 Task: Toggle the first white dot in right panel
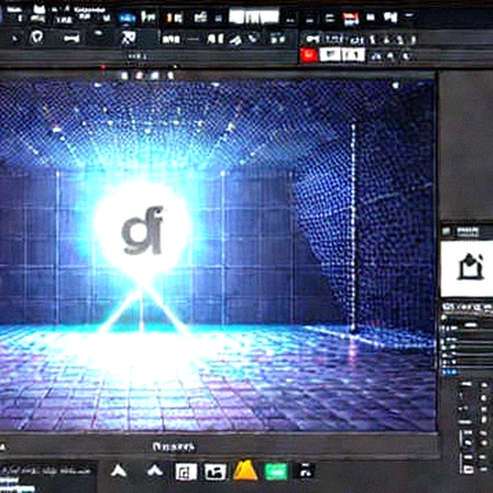point(483,385)
